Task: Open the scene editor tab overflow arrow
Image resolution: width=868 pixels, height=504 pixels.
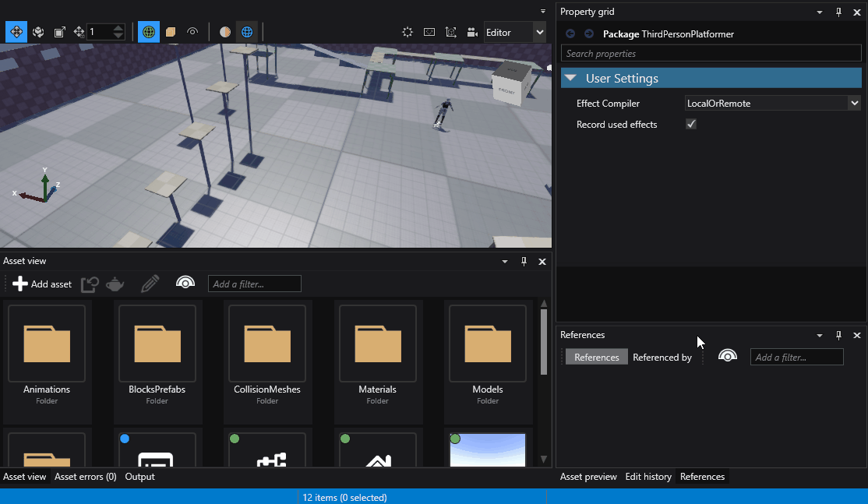Action: pyautogui.click(x=543, y=11)
